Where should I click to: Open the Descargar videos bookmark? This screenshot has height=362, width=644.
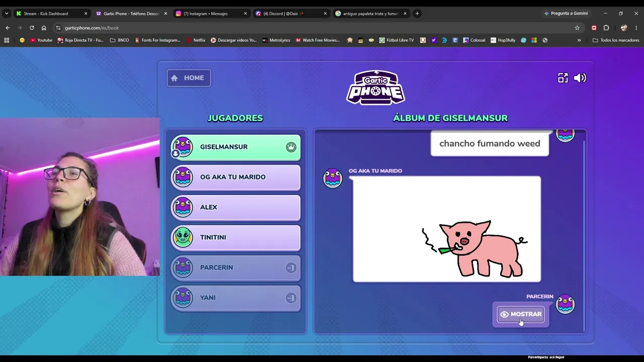pos(233,40)
